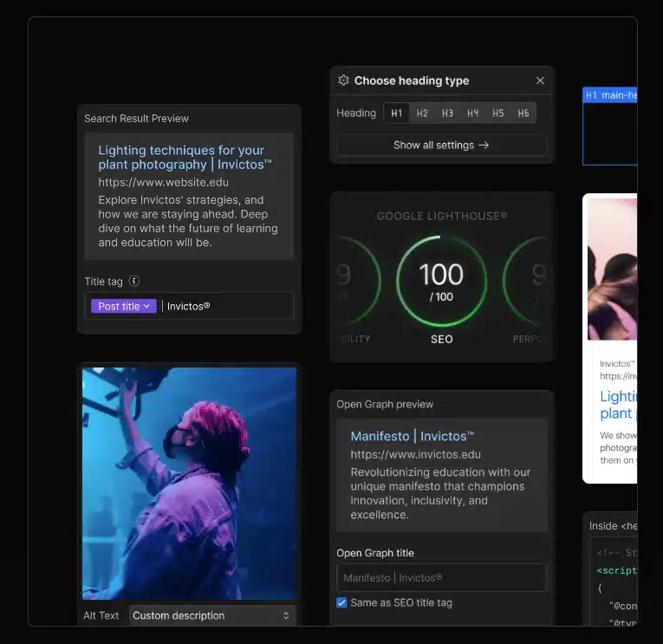Set heading type to H6
Screen dimensions: 663x644
tap(523, 113)
